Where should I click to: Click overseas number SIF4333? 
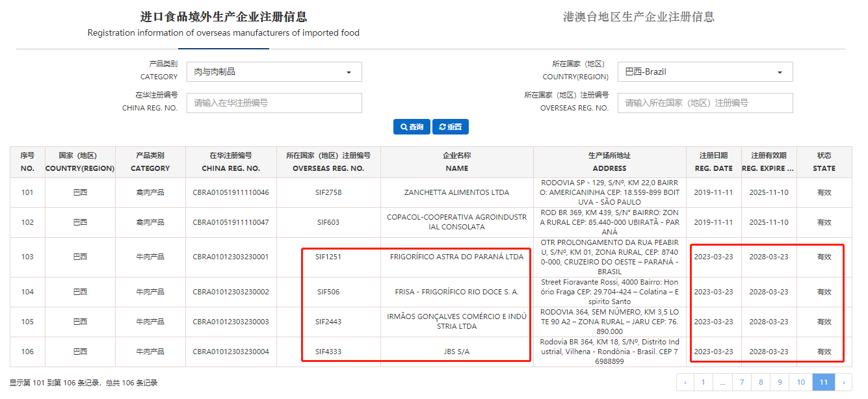coord(328,352)
